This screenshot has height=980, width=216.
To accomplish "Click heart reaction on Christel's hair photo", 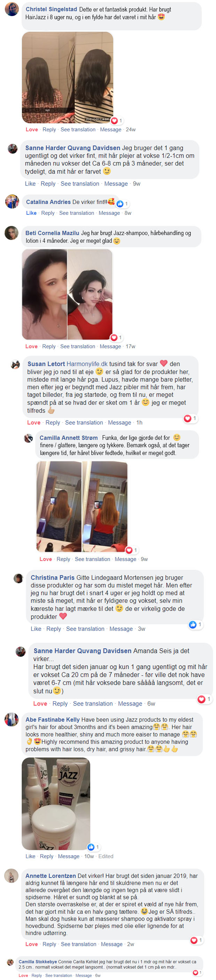I will 114,121.
